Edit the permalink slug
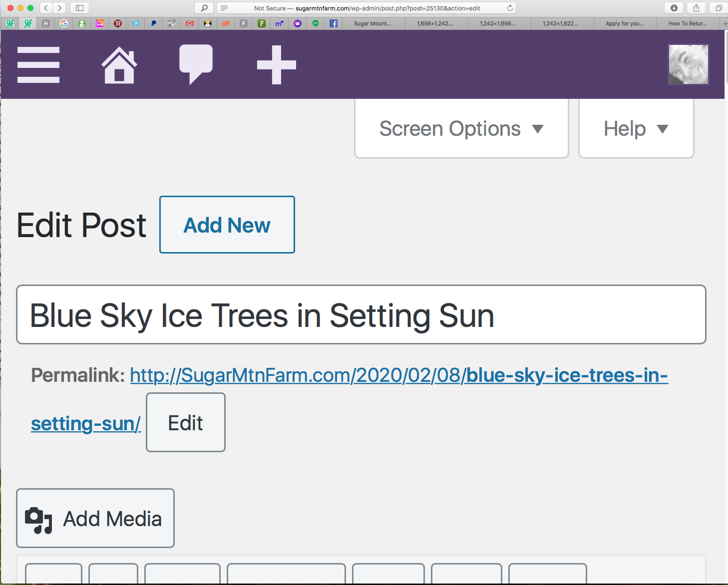 (185, 423)
